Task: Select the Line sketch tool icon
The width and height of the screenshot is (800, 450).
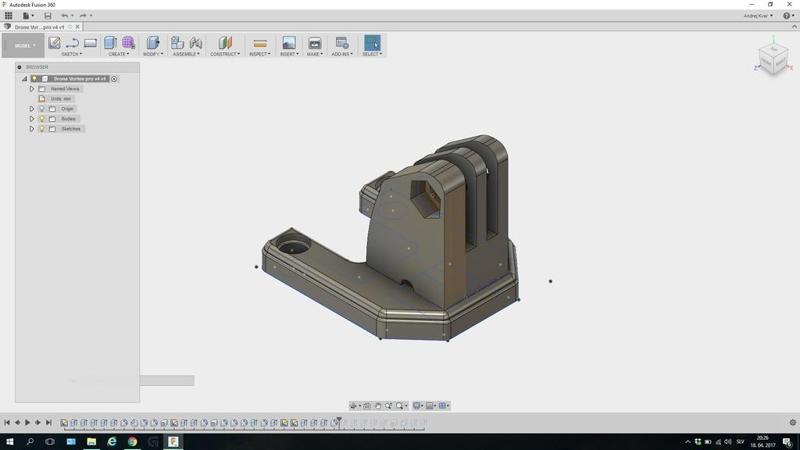Action: click(72, 43)
